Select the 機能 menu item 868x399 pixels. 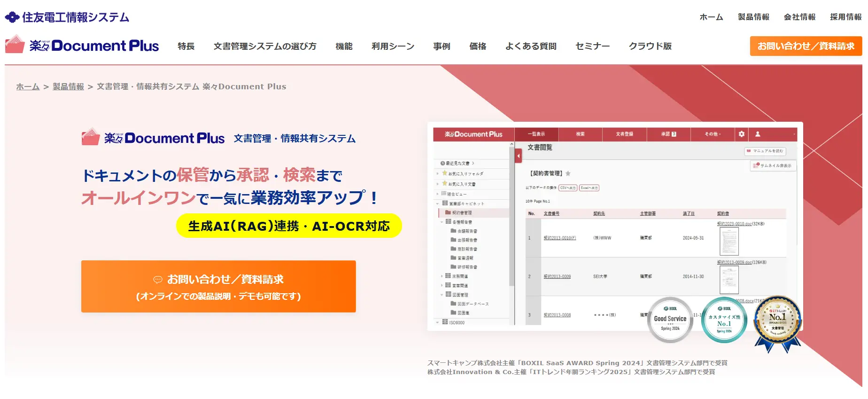tap(344, 46)
